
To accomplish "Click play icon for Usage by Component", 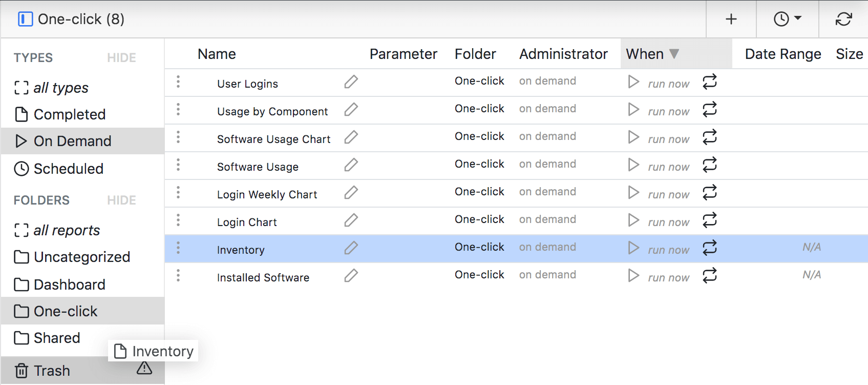I will (633, 110).
